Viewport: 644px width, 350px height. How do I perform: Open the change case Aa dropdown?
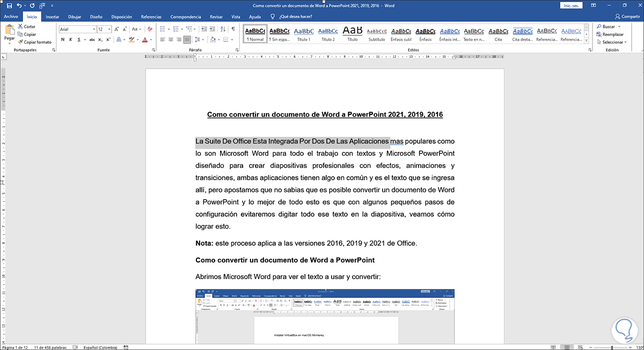pyautogui.click(x=135, y=29)
